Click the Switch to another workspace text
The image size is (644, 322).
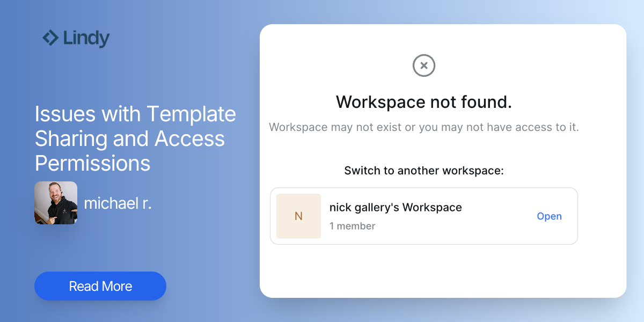point(423,170)
